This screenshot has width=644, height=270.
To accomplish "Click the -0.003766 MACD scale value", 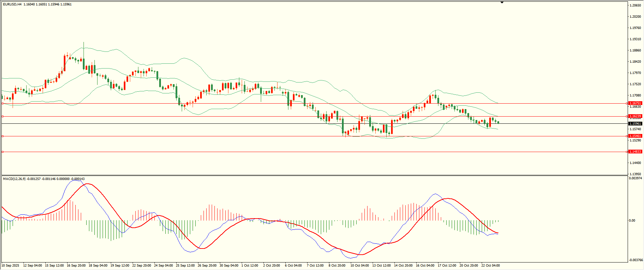I will tap(636, 260).
